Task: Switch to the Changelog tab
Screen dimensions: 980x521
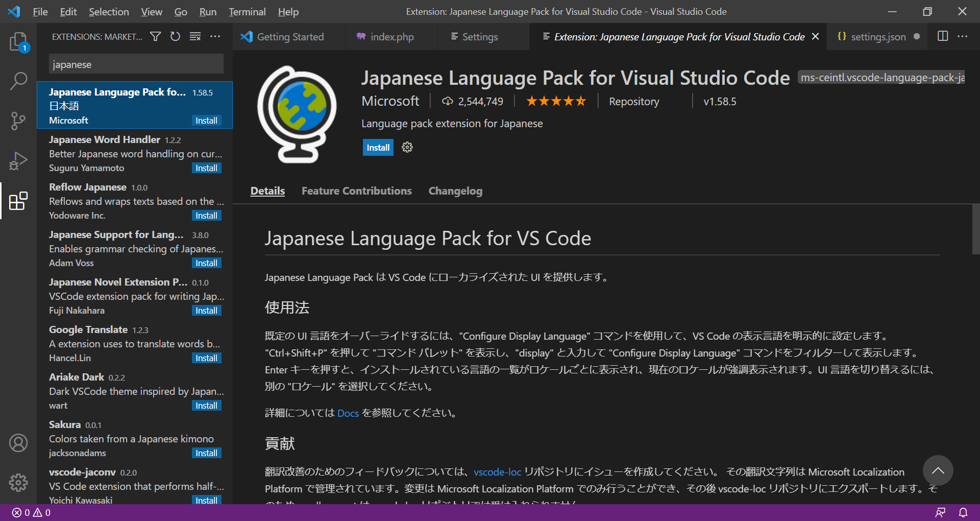Action: pyautogui.click(x=455, y=191)
